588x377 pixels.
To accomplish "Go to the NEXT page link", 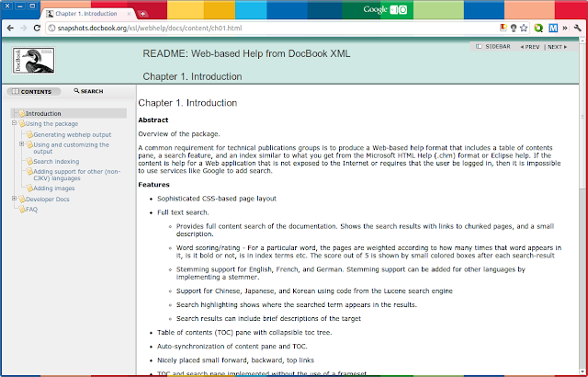I will (558, 47).
